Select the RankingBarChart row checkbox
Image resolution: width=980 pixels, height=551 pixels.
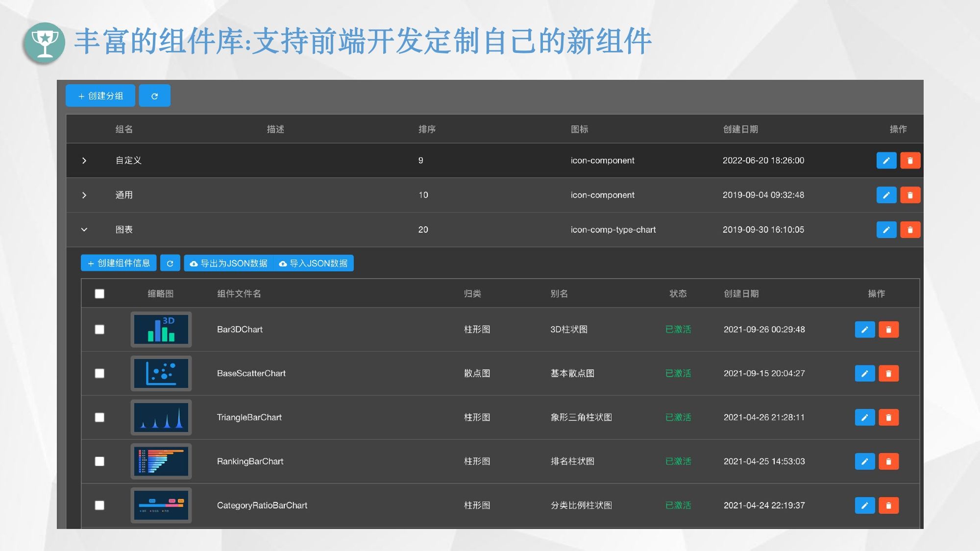coord(99,461)
